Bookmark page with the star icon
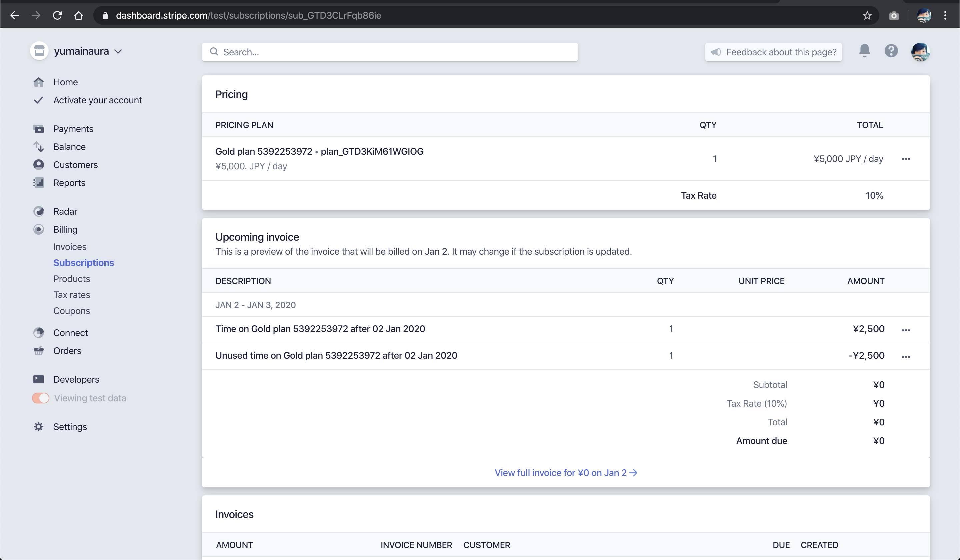Screen dimensions: 960x560 [x=867, y=15]
